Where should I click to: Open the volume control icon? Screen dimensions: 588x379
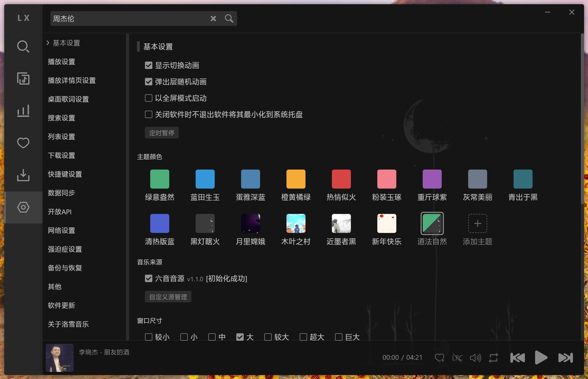click(475, 358)
